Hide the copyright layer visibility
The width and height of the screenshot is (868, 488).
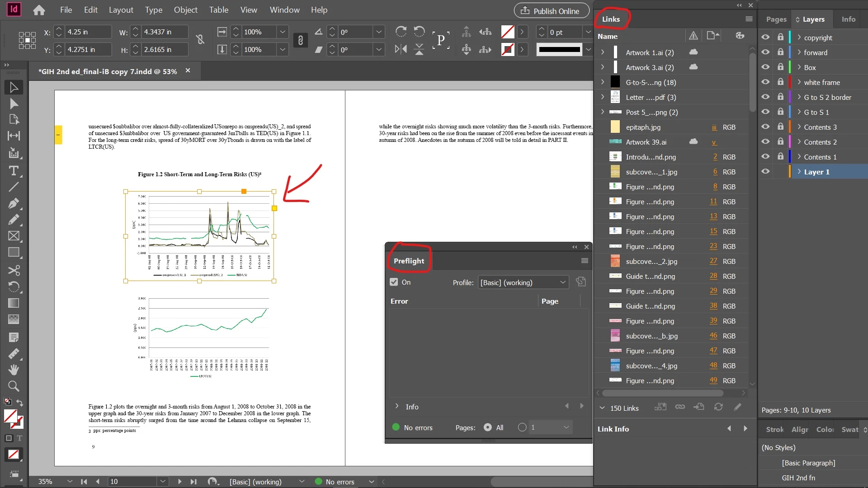(765, 38)
